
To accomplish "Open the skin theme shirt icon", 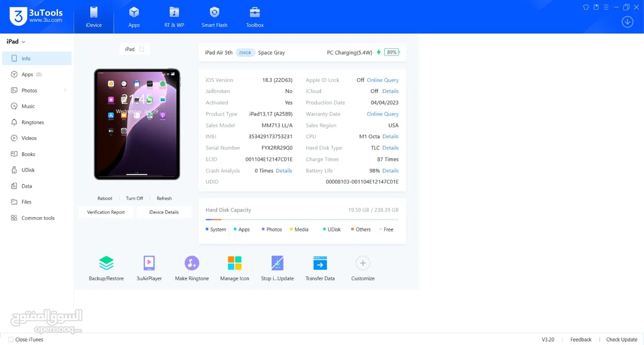I will point(586,7).
